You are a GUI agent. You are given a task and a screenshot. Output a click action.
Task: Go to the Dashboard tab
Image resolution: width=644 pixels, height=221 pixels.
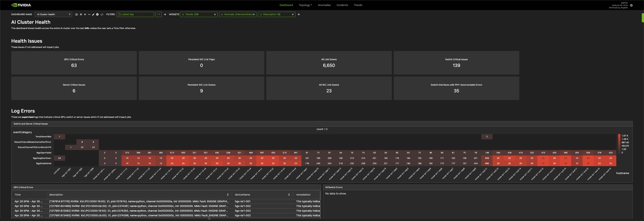click(x=286, y=5)
